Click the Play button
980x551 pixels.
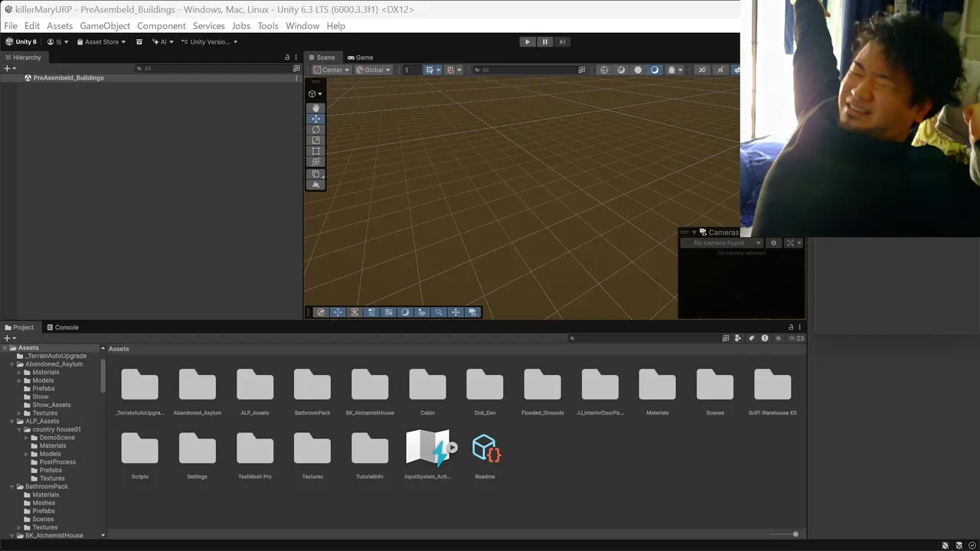coord(527,42)
